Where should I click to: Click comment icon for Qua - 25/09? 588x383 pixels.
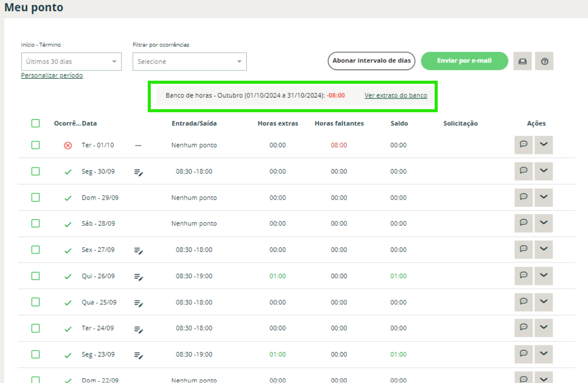523,302
